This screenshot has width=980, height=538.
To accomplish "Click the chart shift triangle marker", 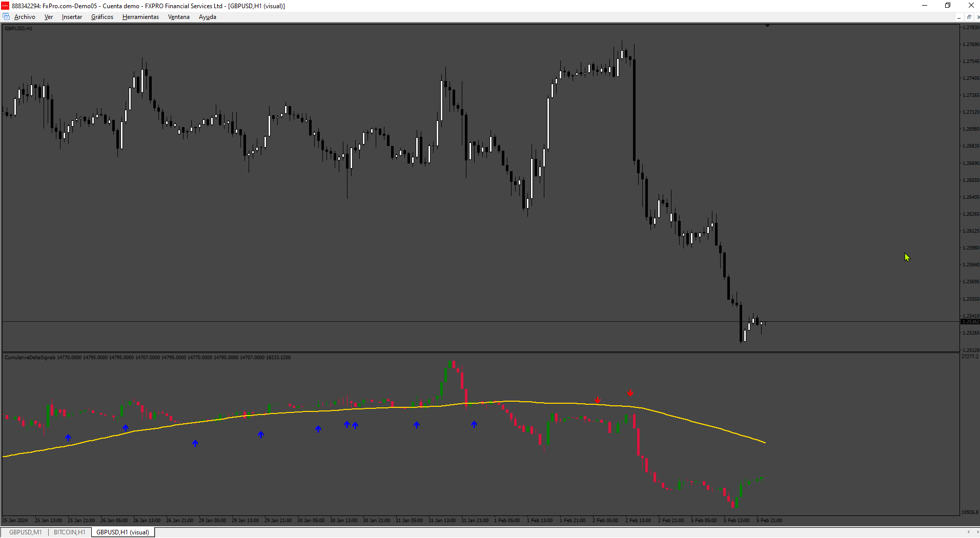I will tap(767, 25).
